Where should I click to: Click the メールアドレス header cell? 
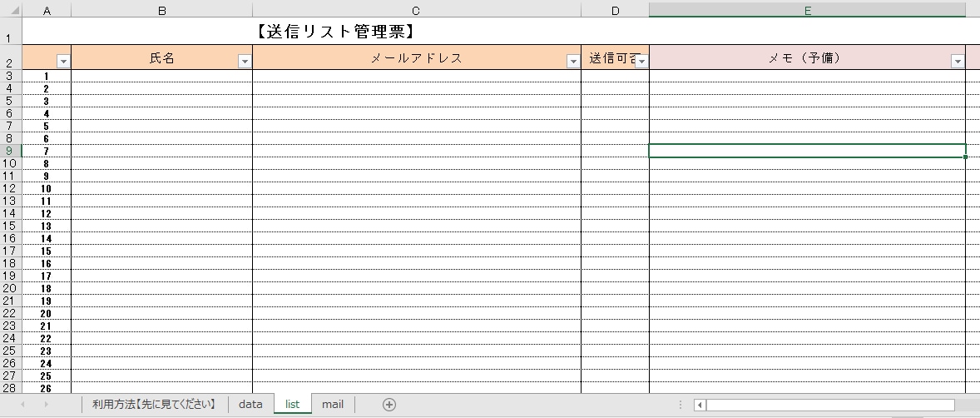tap(417, 57)
